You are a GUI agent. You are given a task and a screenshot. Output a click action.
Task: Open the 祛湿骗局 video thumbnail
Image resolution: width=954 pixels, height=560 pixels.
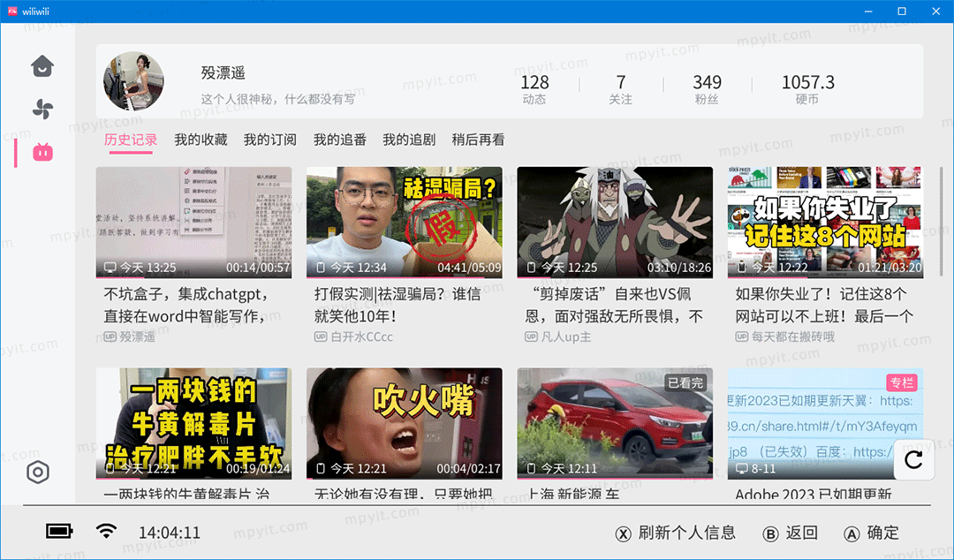click(405, 223)
